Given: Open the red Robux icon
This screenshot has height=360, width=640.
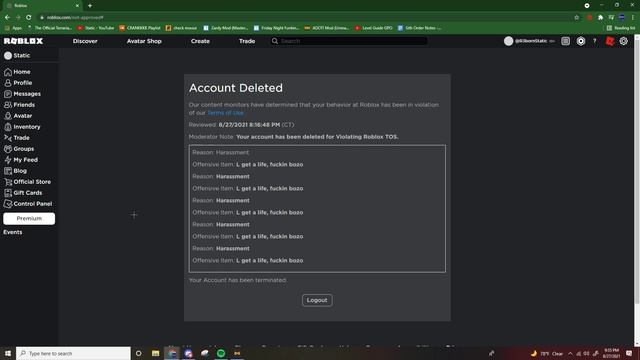Looking at the screenshot, I should pos(610,41).
